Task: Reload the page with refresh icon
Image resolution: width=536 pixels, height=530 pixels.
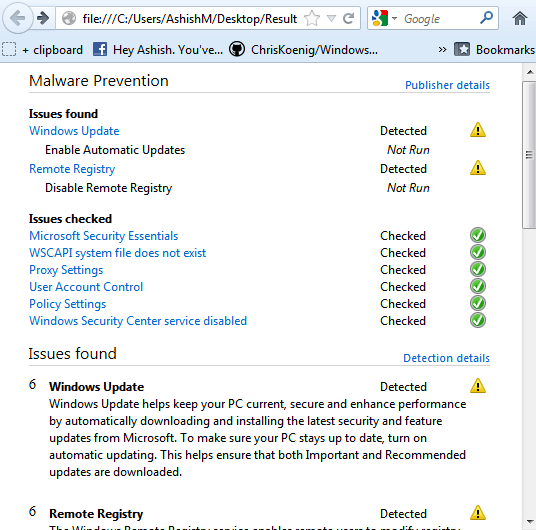Action: (x=348, y=18)
